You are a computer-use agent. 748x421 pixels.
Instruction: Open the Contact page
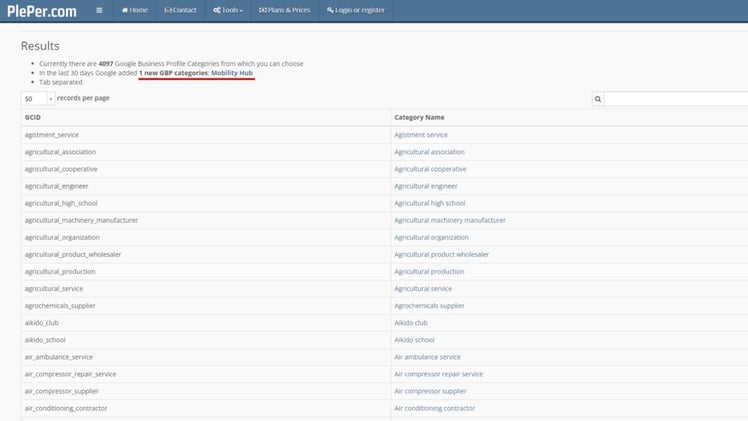pos(180,10)
